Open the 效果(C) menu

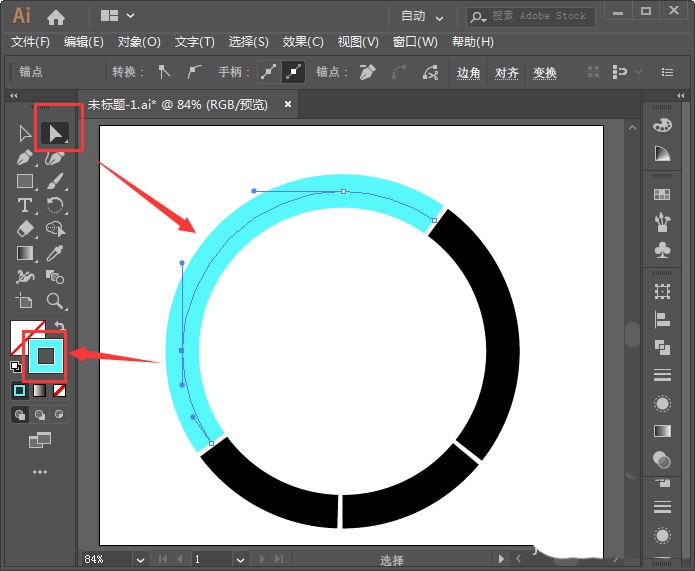tap(303, 42)
